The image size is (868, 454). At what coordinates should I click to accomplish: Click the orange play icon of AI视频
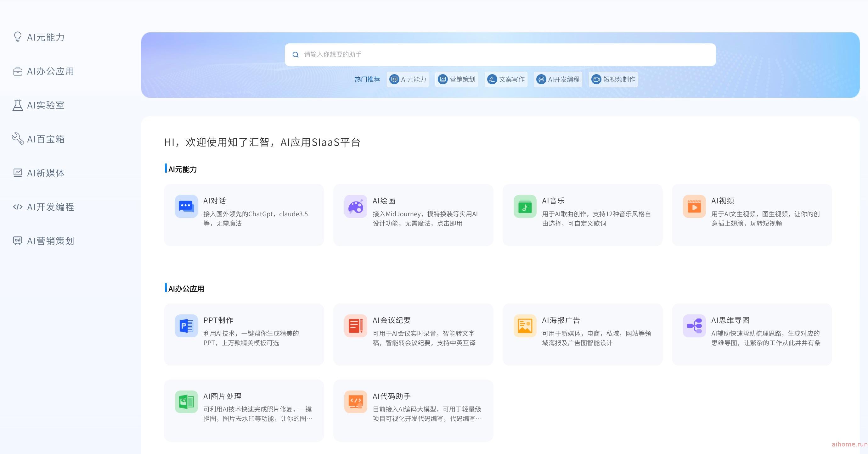coord(694,206)
